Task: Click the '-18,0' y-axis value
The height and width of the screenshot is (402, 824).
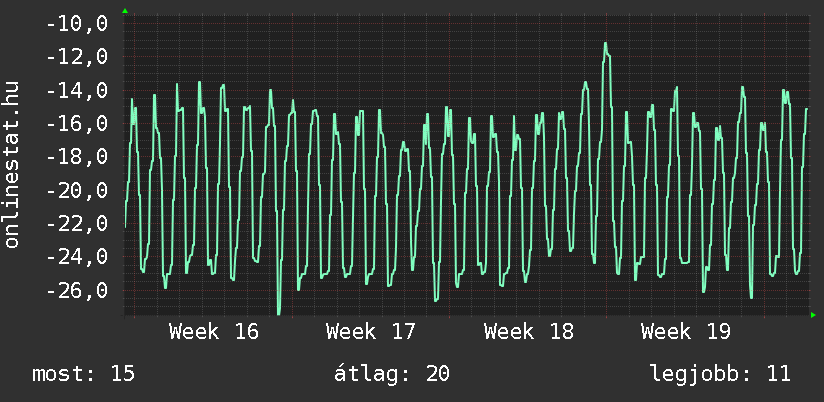Action: click(77, 157)
